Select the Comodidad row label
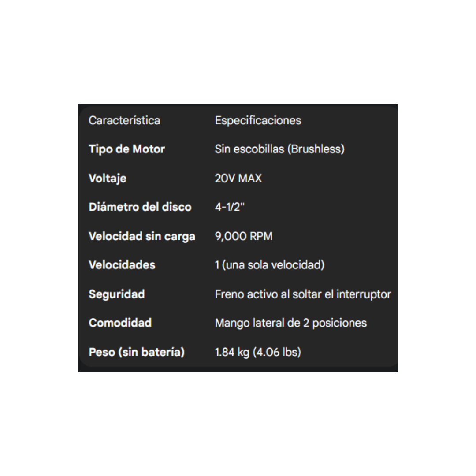Image resolution: width=476 pixels, height=476 pixels. pyautogui.click(x=120, y=323)
